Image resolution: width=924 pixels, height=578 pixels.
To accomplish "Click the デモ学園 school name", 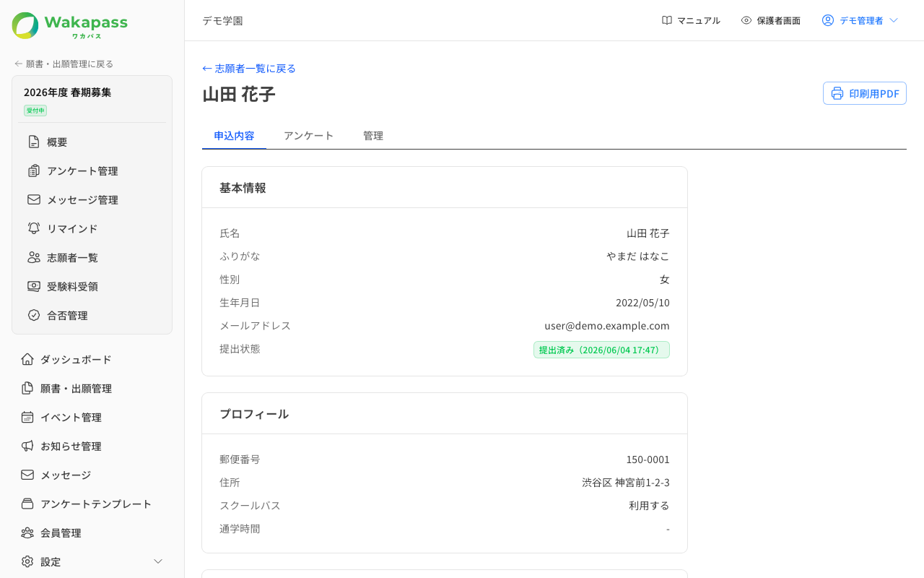I will click(222, 20).
